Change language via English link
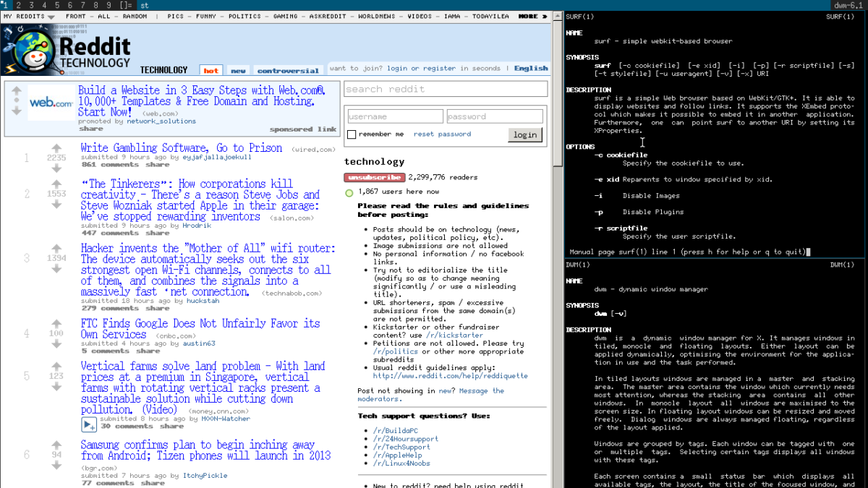Image resolution: width=868 pixels, height=488 pixels. (x=531, y=69)
